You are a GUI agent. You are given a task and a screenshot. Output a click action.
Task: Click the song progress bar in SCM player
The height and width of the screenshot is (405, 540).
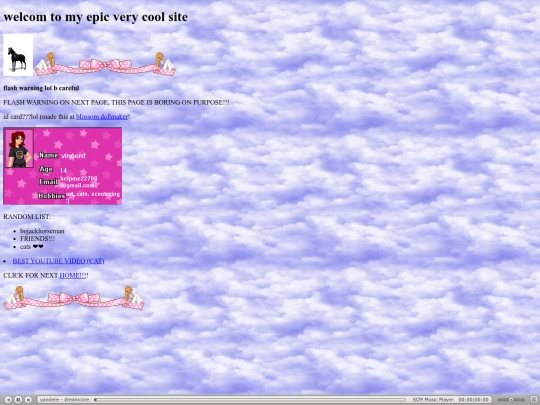(250, 399)
